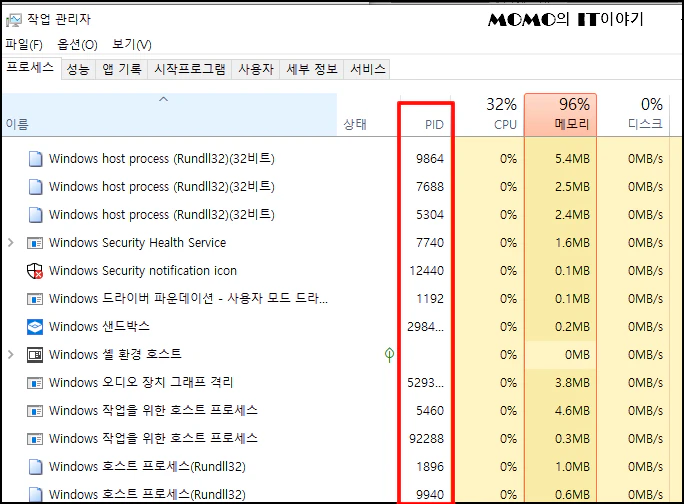684x504 pixels.
Task: Open the 옵션(O) menu
Action: pos(77,45)
